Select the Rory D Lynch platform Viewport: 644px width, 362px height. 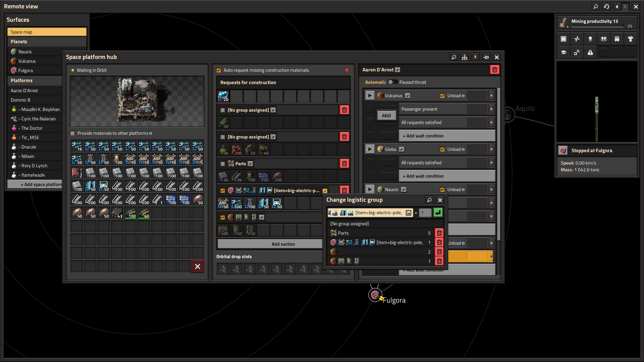coord(35,166)
